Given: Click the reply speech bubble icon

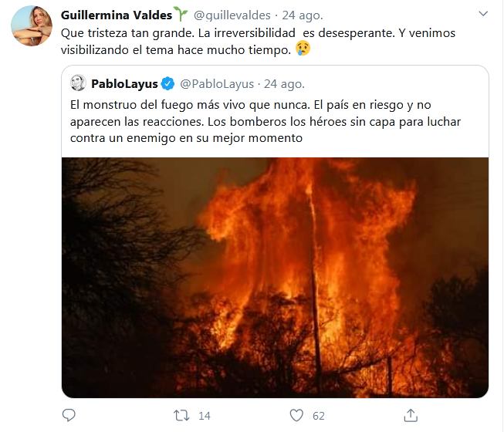Looking at the screenshot, I should pos(69,415).
